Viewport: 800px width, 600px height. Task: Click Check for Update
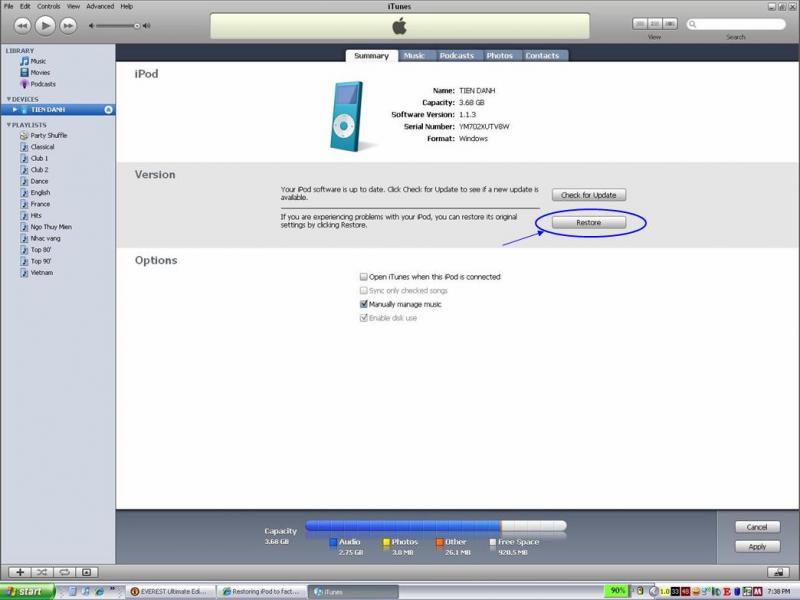tap(588, 195)
